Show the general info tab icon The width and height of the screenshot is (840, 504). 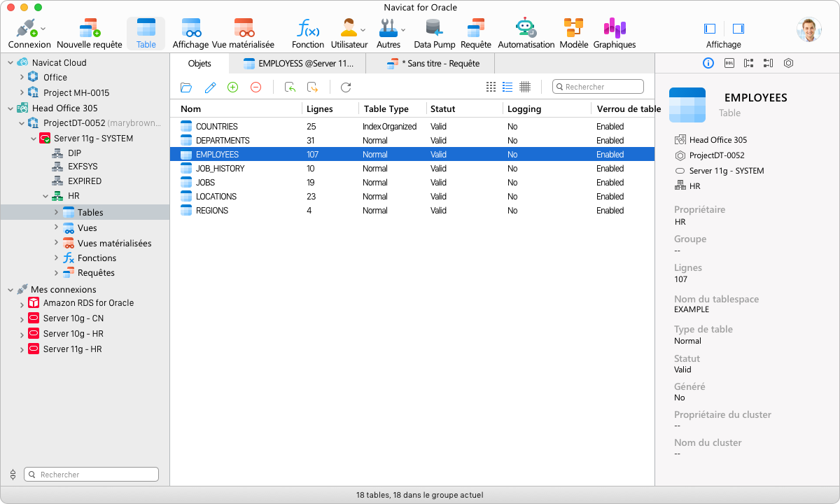(x=708, y=63)
